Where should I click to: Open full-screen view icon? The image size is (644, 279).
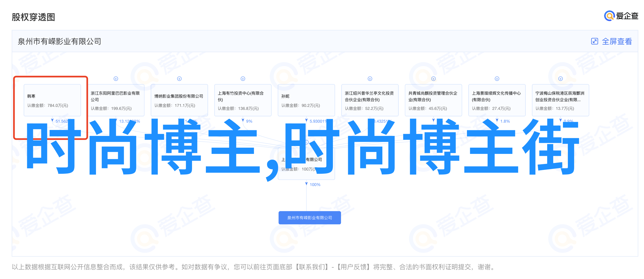click(x=595, y=41)
